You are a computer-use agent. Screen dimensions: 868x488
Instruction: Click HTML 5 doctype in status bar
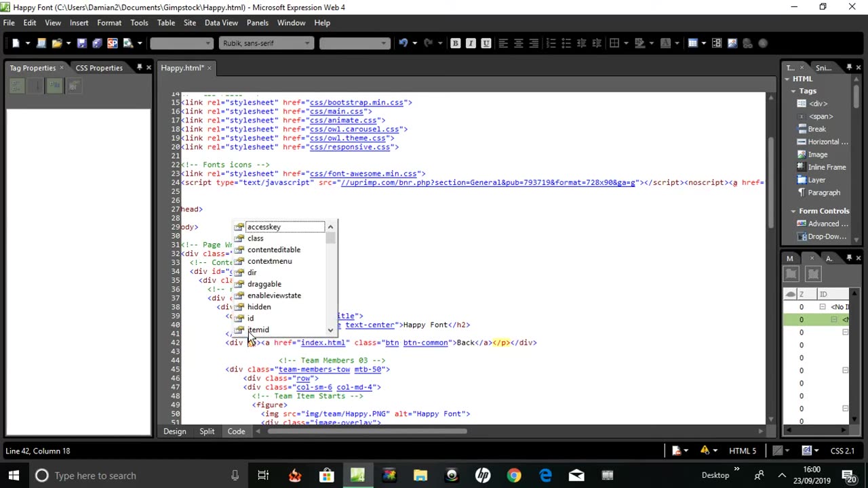coord(743,451)
